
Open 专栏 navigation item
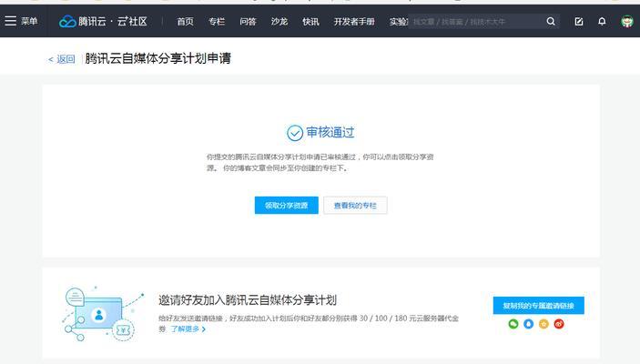217,22
